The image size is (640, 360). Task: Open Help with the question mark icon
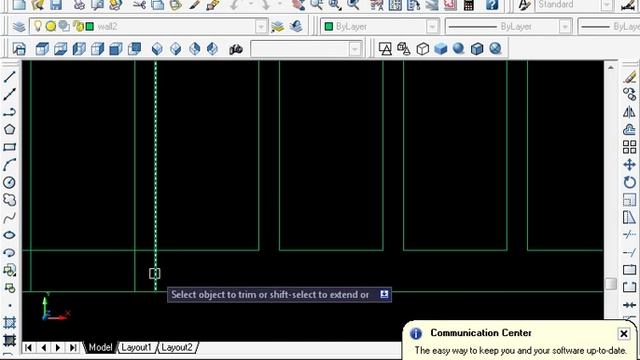[492, 5]
